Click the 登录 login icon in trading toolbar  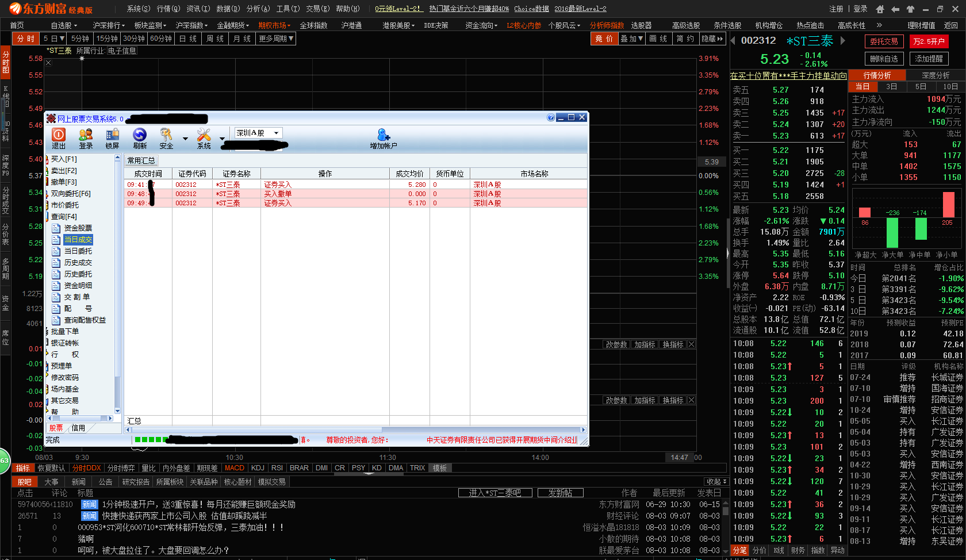pos(86,138)
